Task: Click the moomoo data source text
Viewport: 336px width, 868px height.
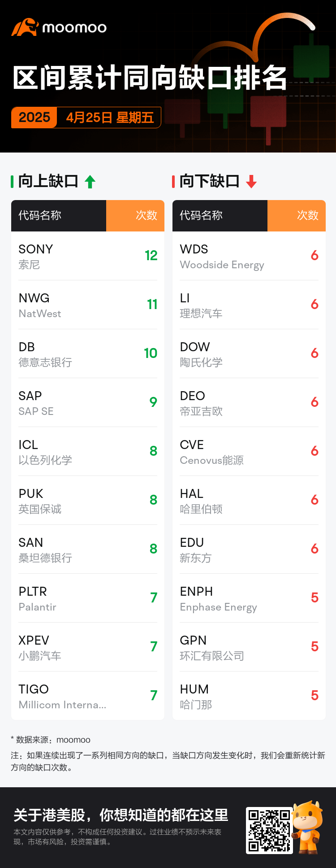Action: tap(73, 740)
